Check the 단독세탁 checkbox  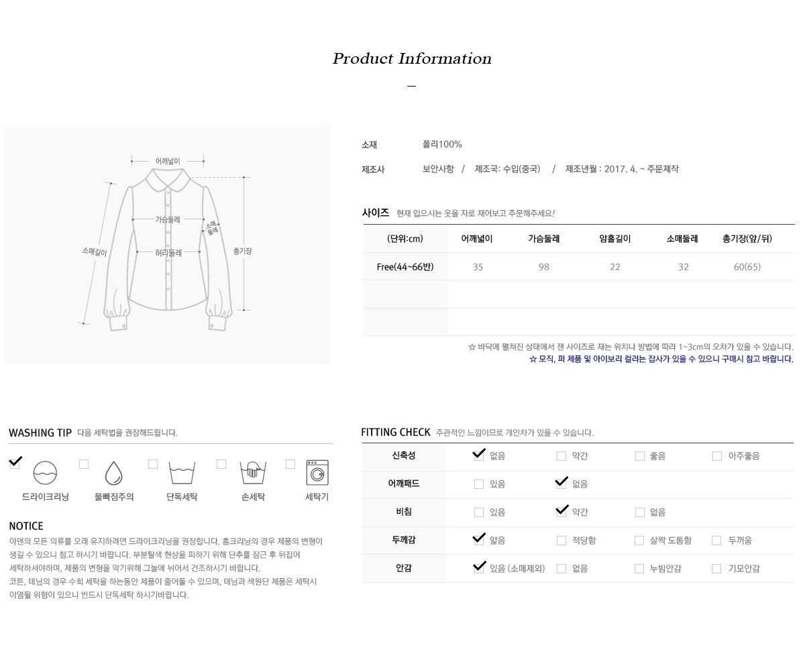[153, 463]
